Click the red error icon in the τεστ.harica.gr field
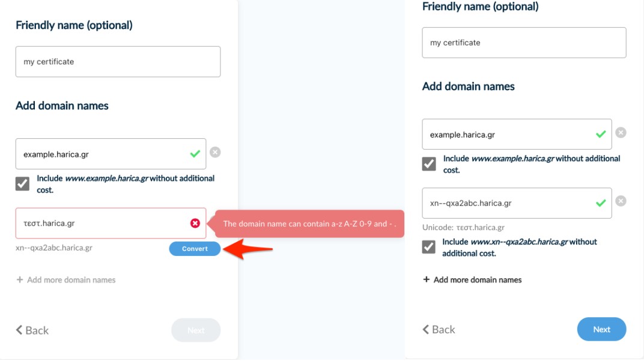This screenshot has height=361, width=644. pyautogui.click(x=193, y=223)
